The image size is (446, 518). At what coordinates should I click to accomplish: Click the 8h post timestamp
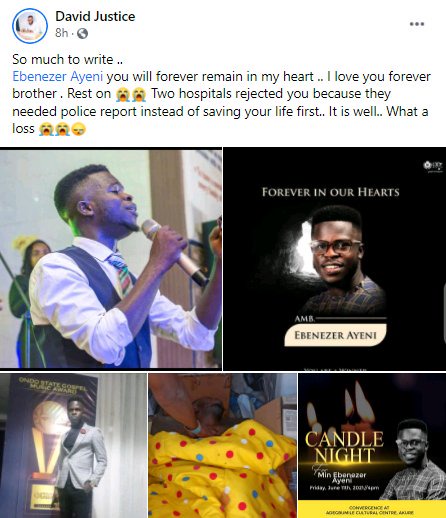pyautogui.click(x=62, y=33)
